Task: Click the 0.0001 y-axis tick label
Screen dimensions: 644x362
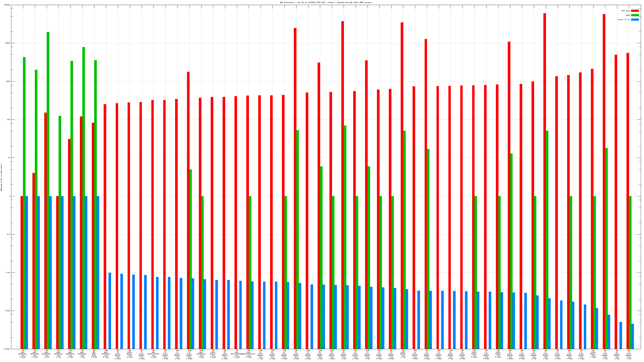Action: pos(7,349)
